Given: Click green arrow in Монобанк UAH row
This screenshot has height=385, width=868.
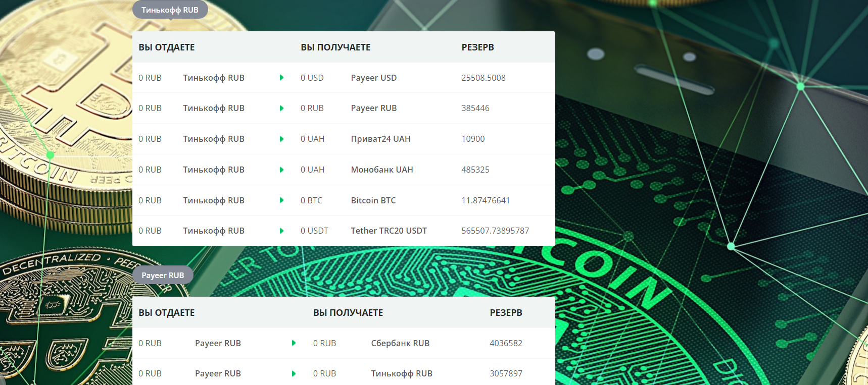Looking at the screenshot, I should point(281,170).
